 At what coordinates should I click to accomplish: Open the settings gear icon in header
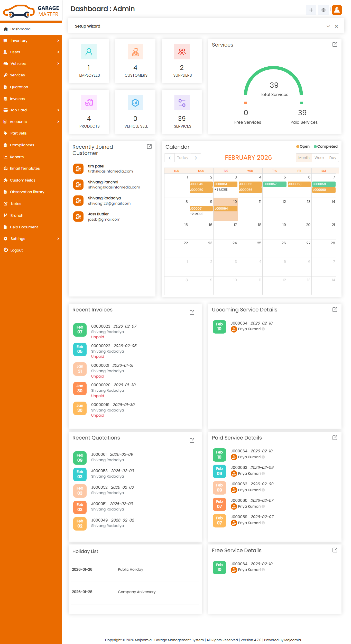[x=323, y=10]
